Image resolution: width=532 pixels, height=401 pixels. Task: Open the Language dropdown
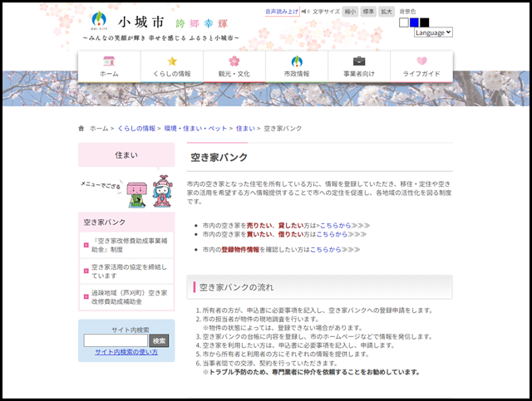click(433, 32)
